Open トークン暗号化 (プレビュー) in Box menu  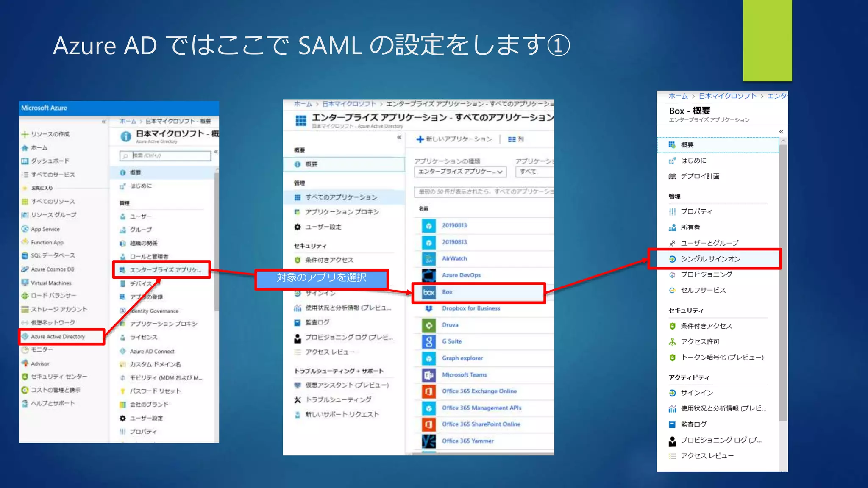(722, 358)
